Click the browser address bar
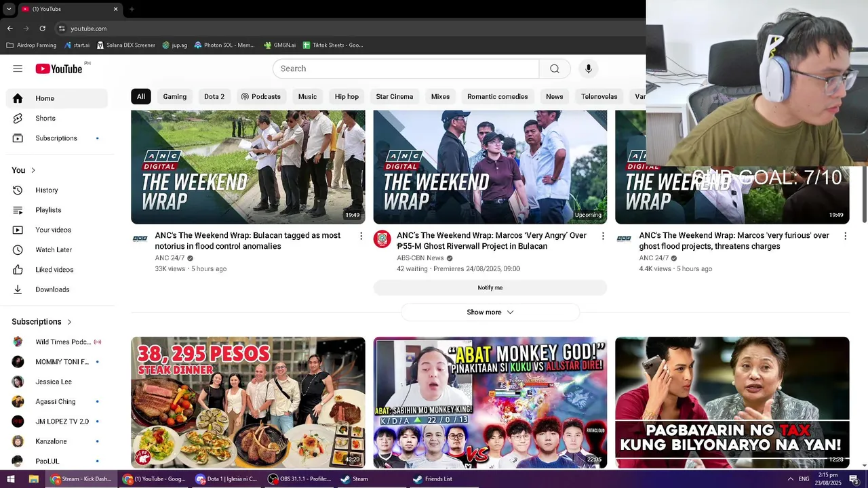The image size is (868, 488). tap(349, 28)
